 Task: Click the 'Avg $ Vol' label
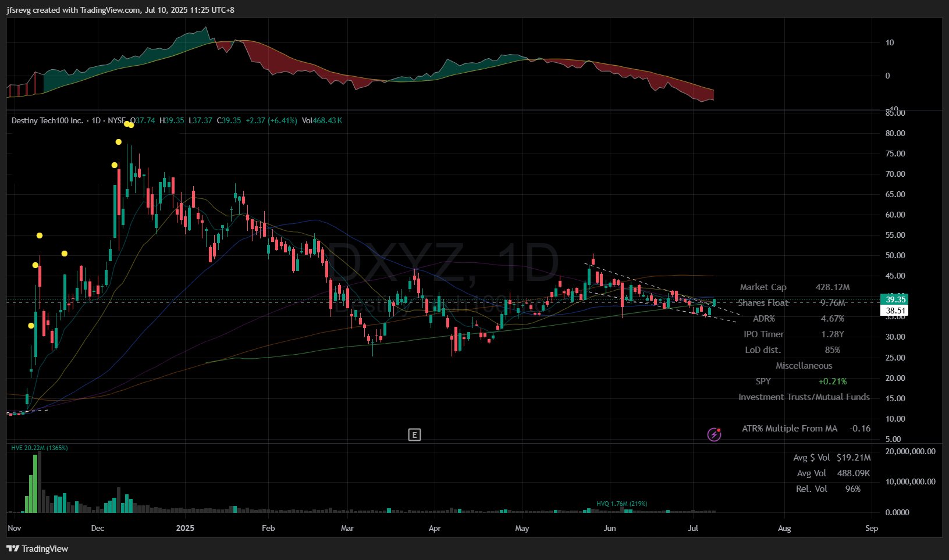[x=811, y=458]
